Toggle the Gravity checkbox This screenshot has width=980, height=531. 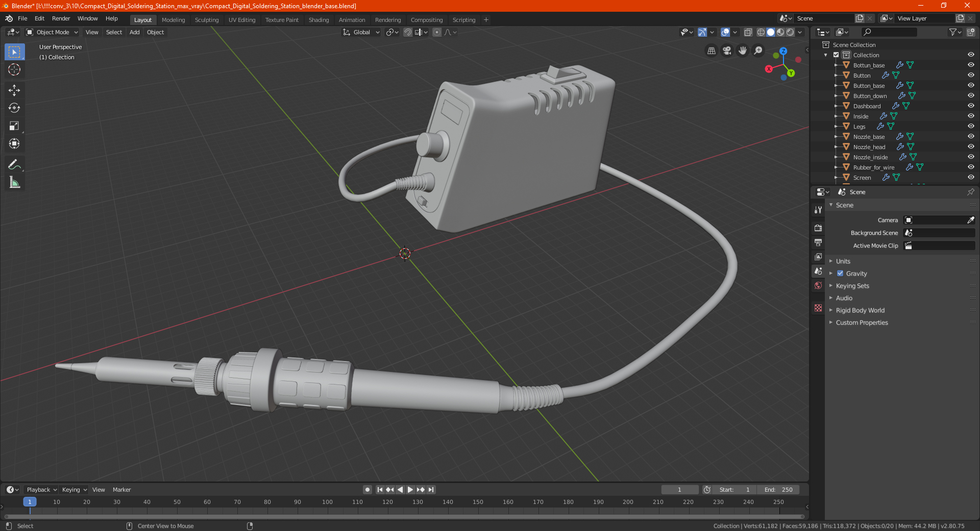click(840, 274)
